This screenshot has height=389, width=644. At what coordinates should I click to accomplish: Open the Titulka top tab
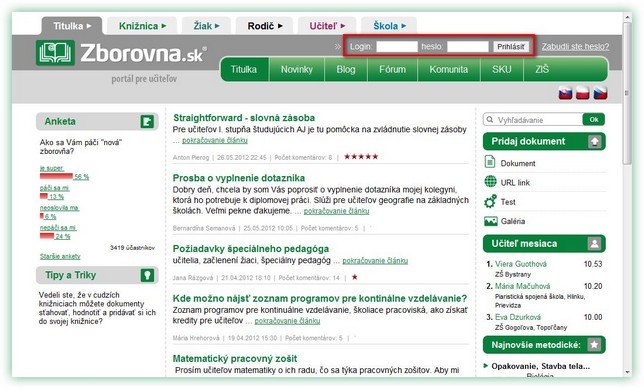[x=72, y=26]
